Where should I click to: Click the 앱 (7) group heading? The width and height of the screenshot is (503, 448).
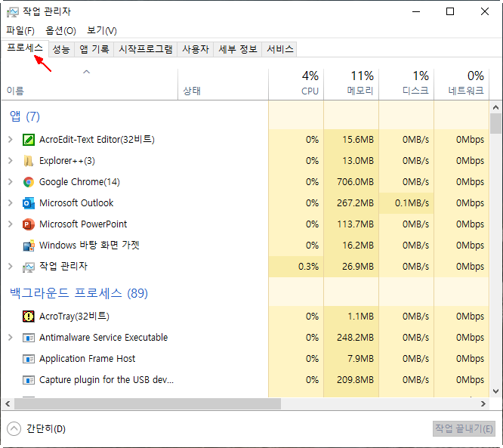point(25,116)
